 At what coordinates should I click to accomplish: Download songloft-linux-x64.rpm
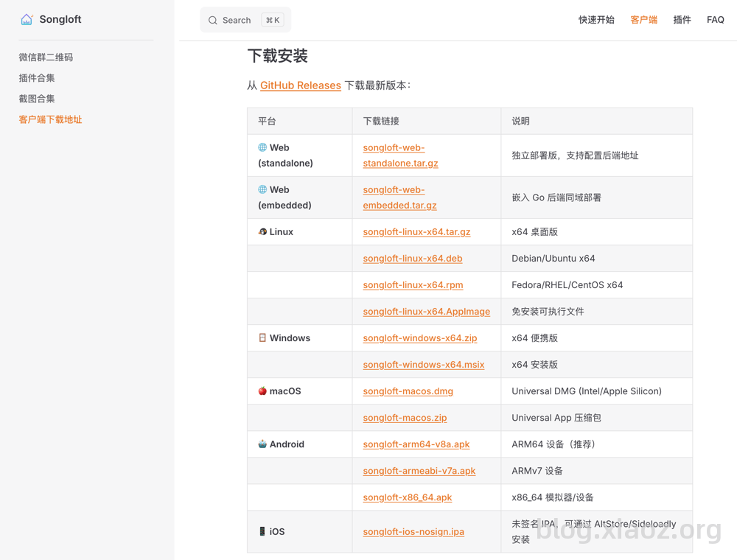[413, 284]
